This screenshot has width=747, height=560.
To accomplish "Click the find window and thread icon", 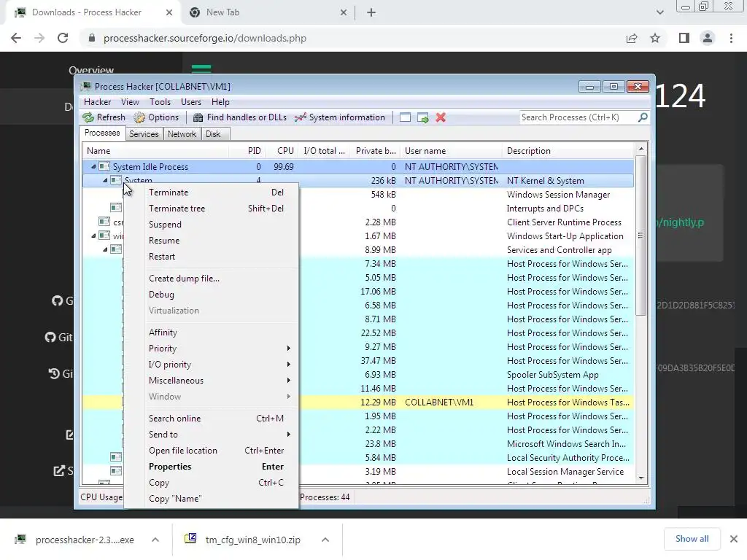I will click(422, 117).
